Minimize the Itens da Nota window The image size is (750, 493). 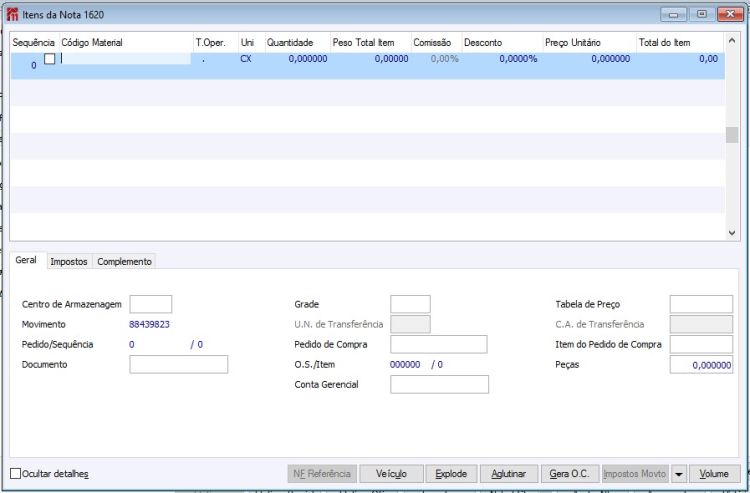point(673,14)
